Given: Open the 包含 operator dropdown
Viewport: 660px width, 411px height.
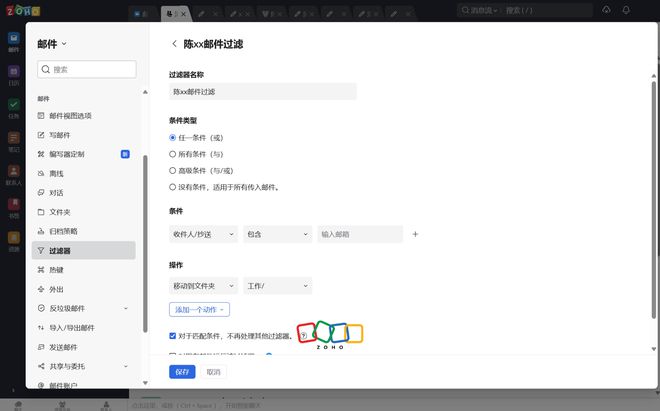Looking at the screenshot, I should coord(277,234).
